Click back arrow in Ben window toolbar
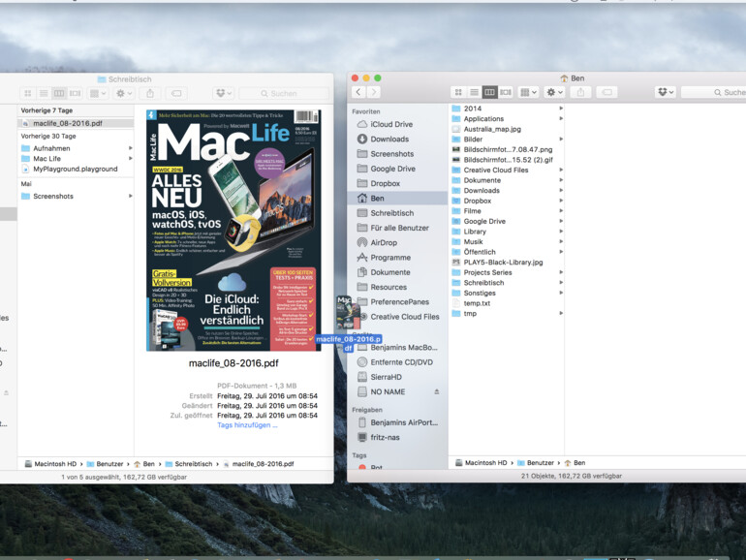746x560 pixels. click(358, 92)
